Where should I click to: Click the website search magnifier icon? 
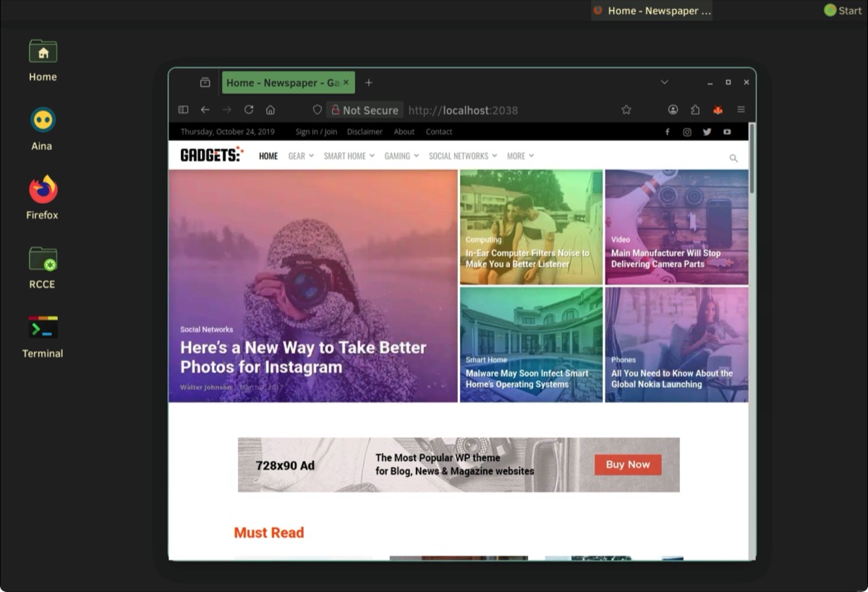click(x=733, y=158)
